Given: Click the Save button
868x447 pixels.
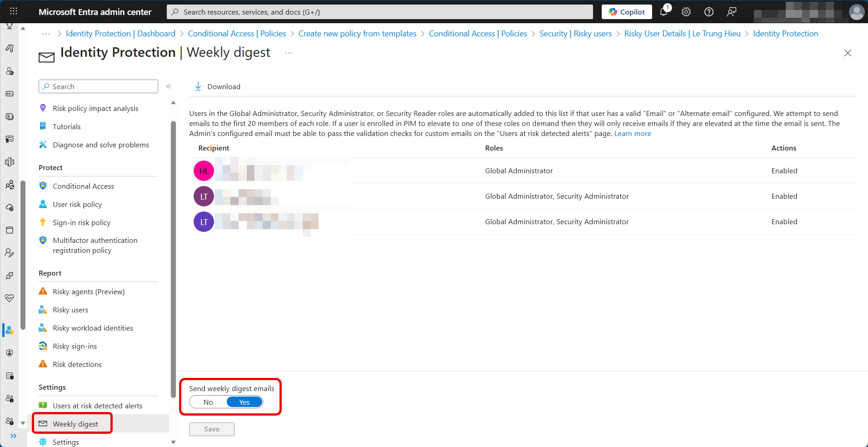Looking at the screenshot, I should (x=212, y=429).
